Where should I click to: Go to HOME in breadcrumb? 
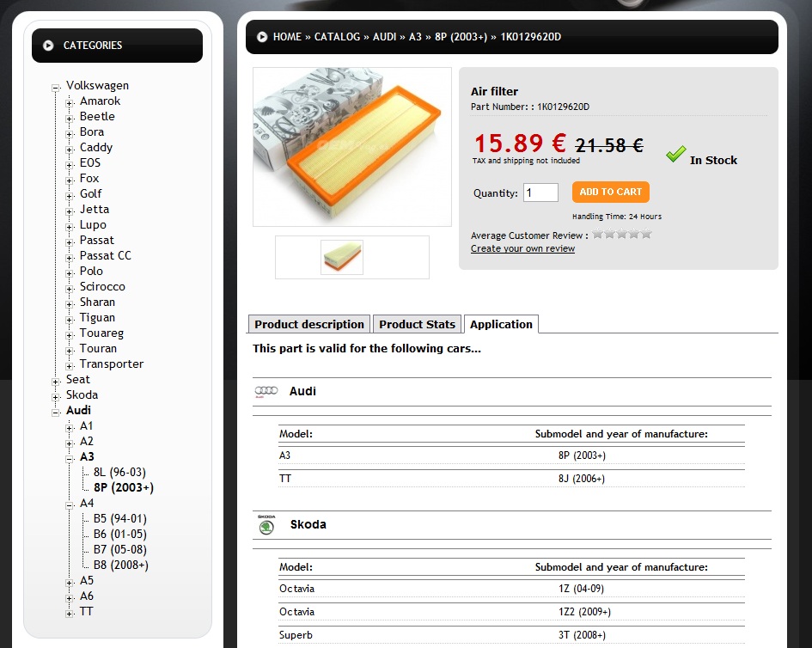pos(287,37)
